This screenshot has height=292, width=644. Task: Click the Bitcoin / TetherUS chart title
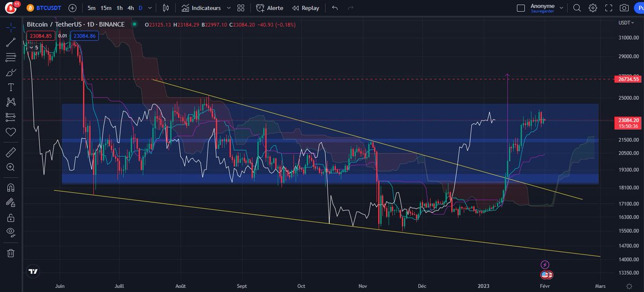(x=76, y=25)
